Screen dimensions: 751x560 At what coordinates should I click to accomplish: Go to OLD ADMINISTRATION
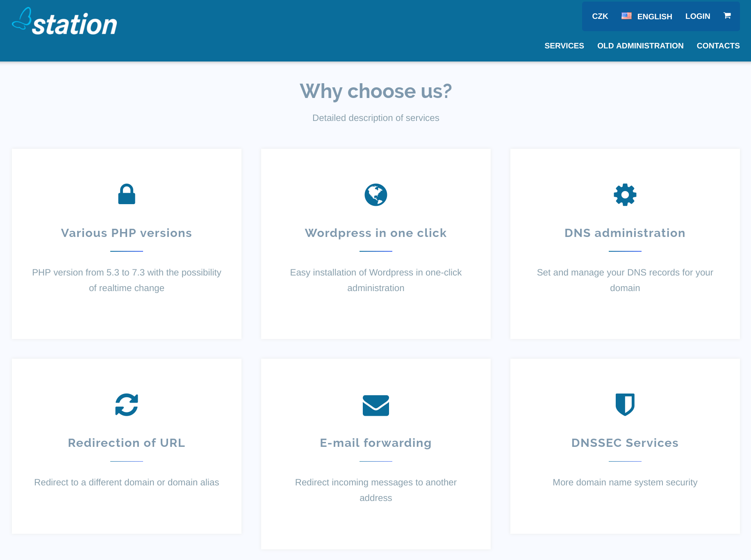pos(640,46)
